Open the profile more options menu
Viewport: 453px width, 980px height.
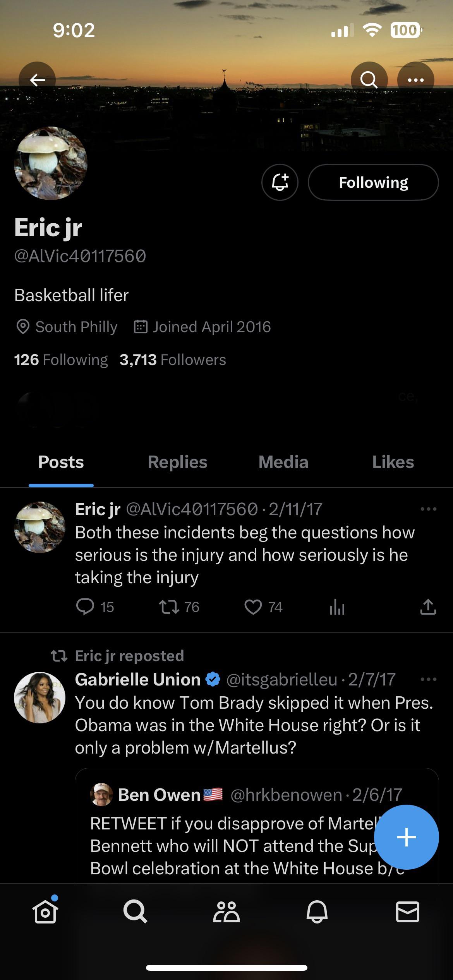click(x=415, y=80)
